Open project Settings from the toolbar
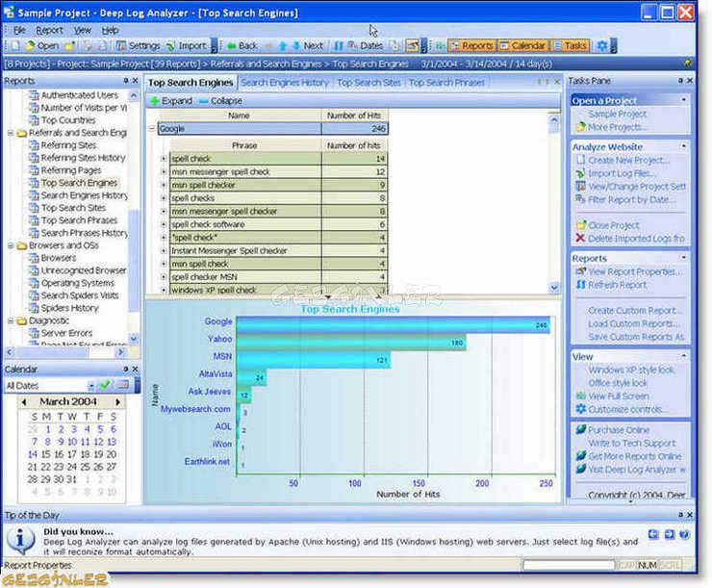 [139, 46]
